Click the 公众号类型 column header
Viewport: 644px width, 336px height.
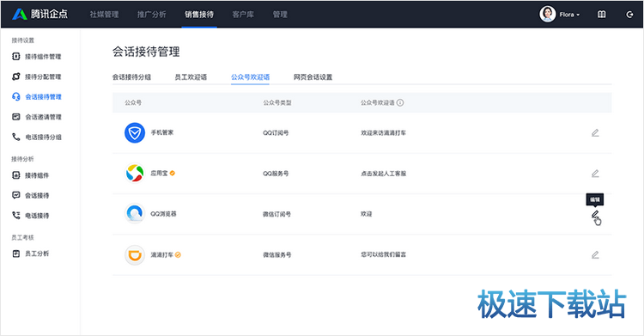coord(277,103)
